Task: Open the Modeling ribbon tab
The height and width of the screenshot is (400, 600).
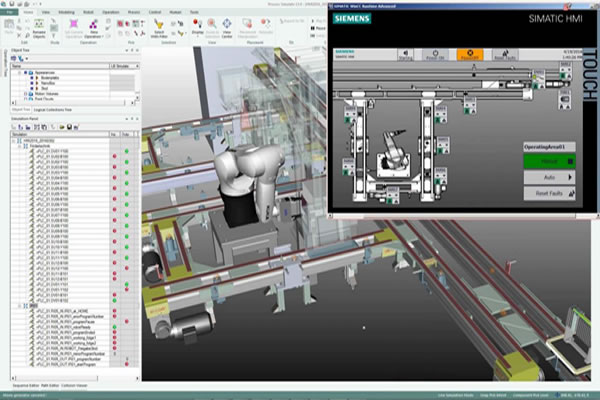Action: (x=66, y=12)
